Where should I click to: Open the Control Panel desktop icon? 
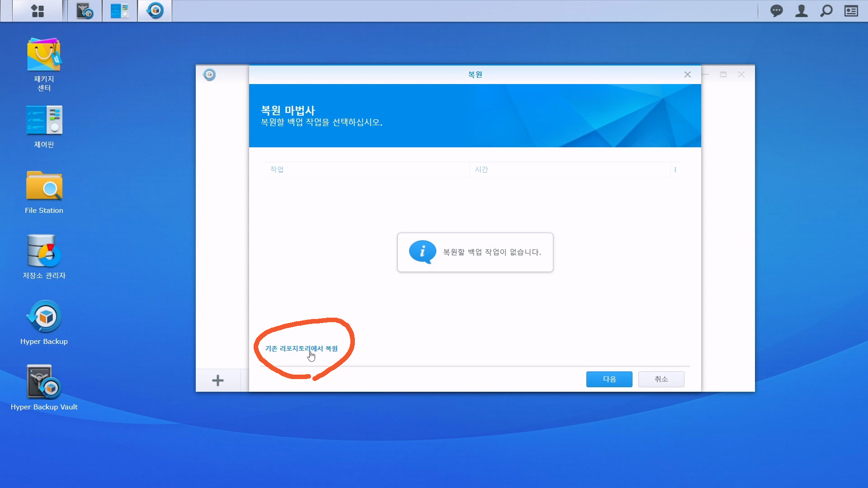pyautogui.click(x=44, y=121)
